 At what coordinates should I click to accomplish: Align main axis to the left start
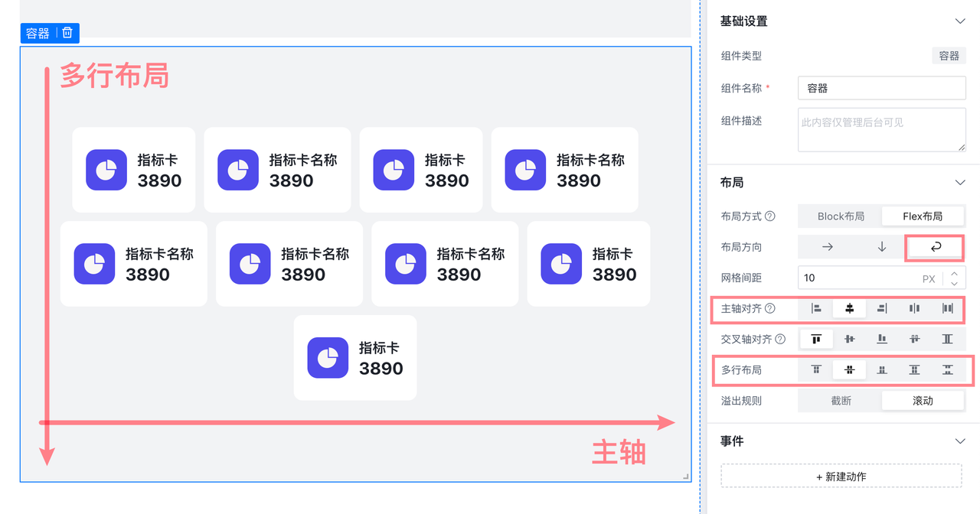coord(816,308)
